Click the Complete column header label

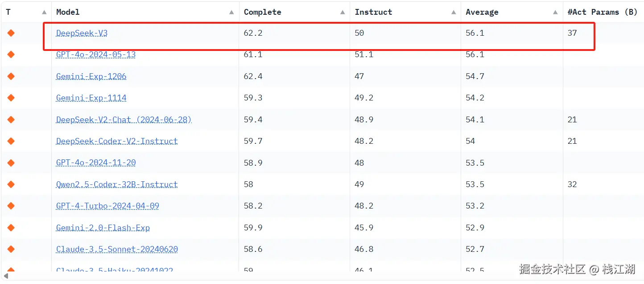262,12
